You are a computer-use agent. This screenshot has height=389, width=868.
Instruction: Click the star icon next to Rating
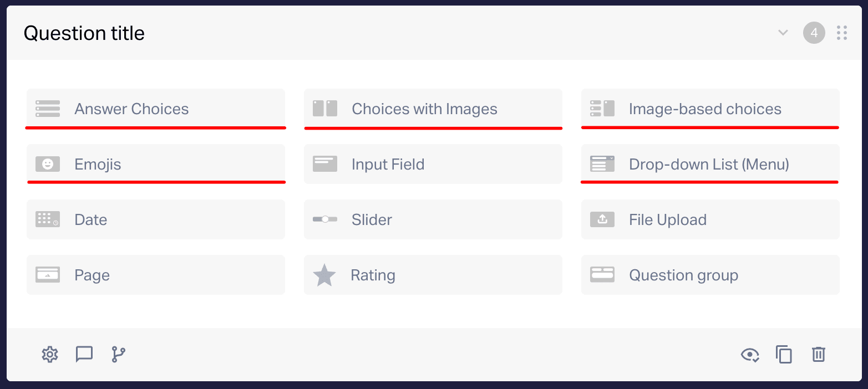(324, 275)
